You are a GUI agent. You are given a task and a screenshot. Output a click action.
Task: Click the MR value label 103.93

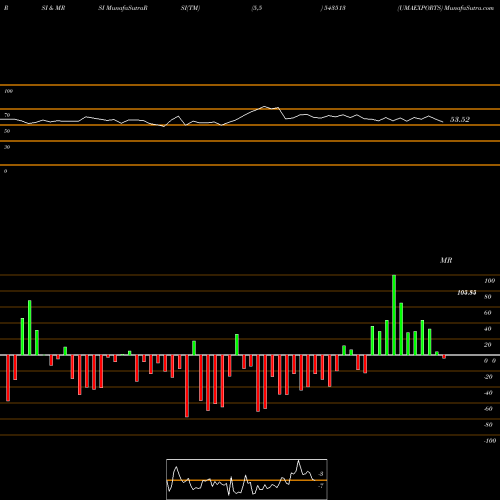tap(467, 293)
